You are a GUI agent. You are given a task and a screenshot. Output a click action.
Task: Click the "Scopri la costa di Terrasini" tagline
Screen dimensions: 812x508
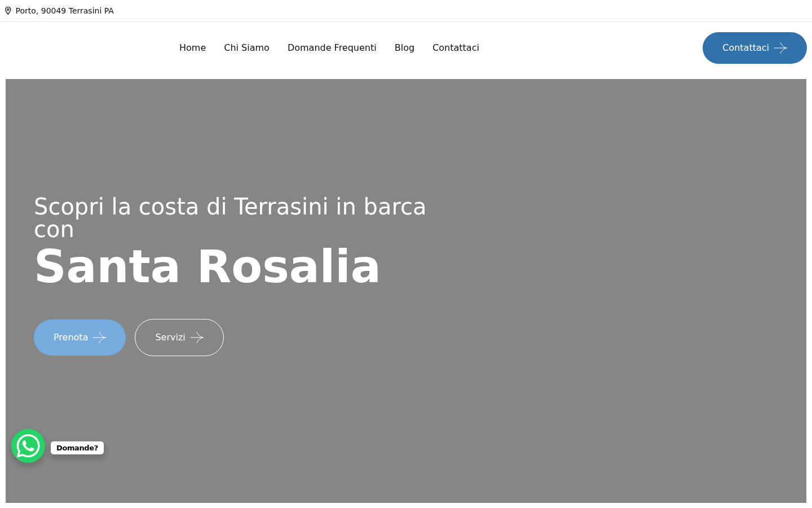(181, 207)
